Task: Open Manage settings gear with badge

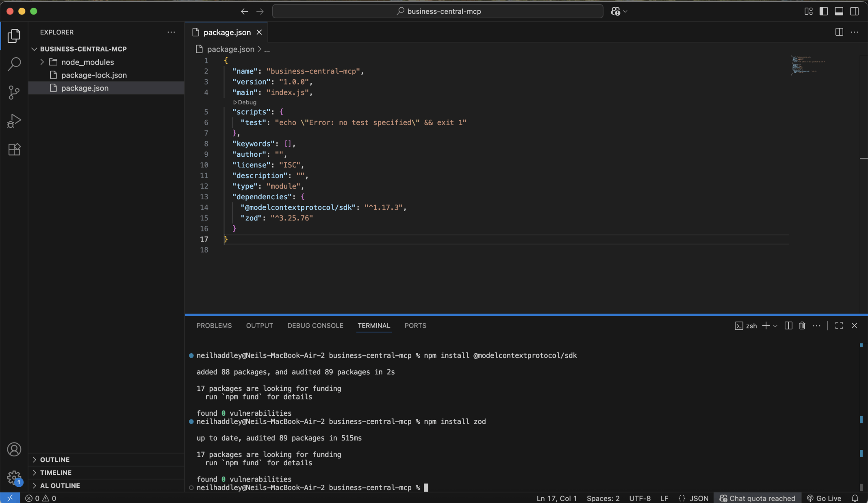Action: tap(14, 478)
